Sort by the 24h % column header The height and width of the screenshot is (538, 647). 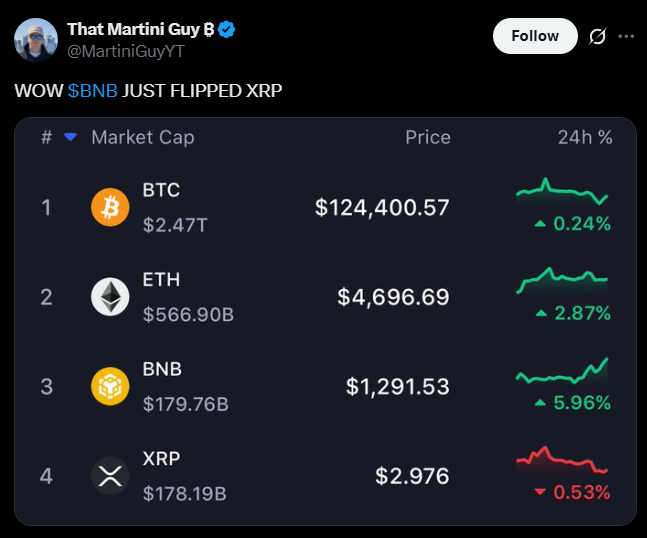click(x=585, y=137)
